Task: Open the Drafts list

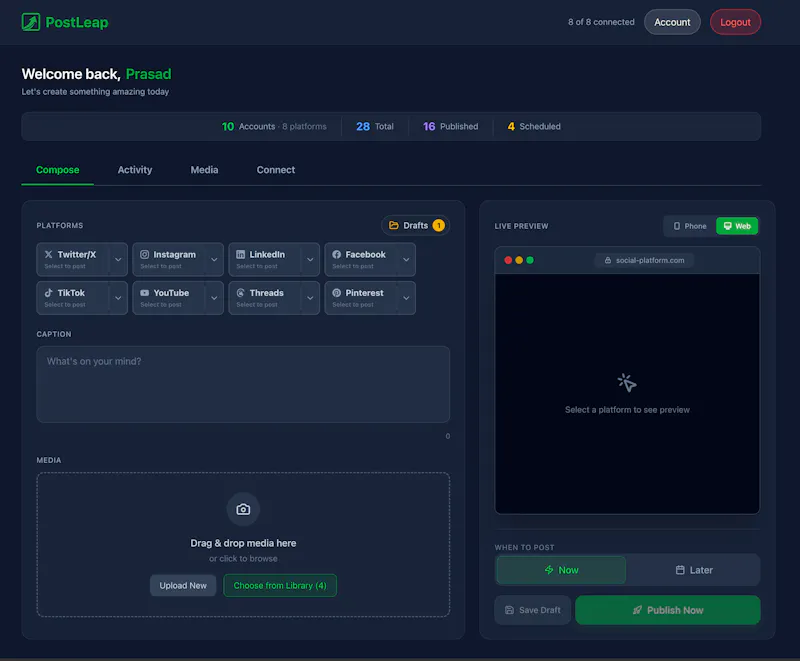Action: click(x=415, y=225)
